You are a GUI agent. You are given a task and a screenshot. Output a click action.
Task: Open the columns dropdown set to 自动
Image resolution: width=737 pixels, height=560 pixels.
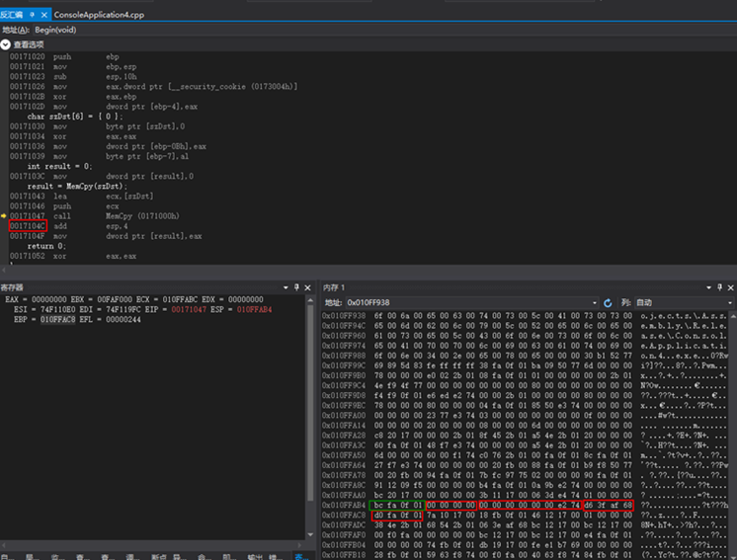pos(684,303)
